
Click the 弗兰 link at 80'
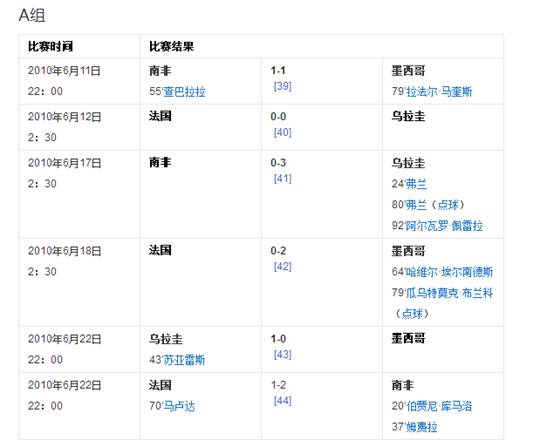click(x=416, y=205)
